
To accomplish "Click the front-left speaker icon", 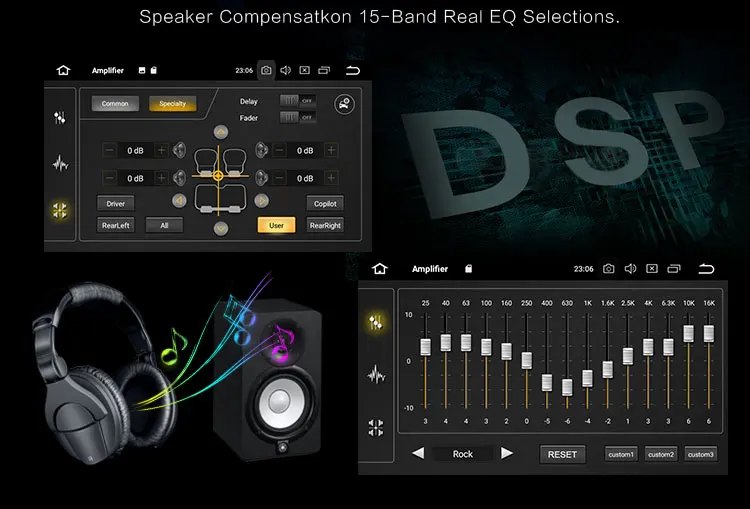I will click(x=179, y=150).
